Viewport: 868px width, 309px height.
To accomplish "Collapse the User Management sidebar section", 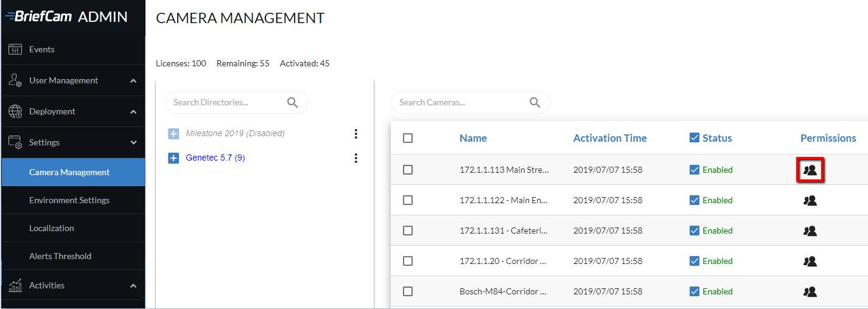I will click(133, 81).
